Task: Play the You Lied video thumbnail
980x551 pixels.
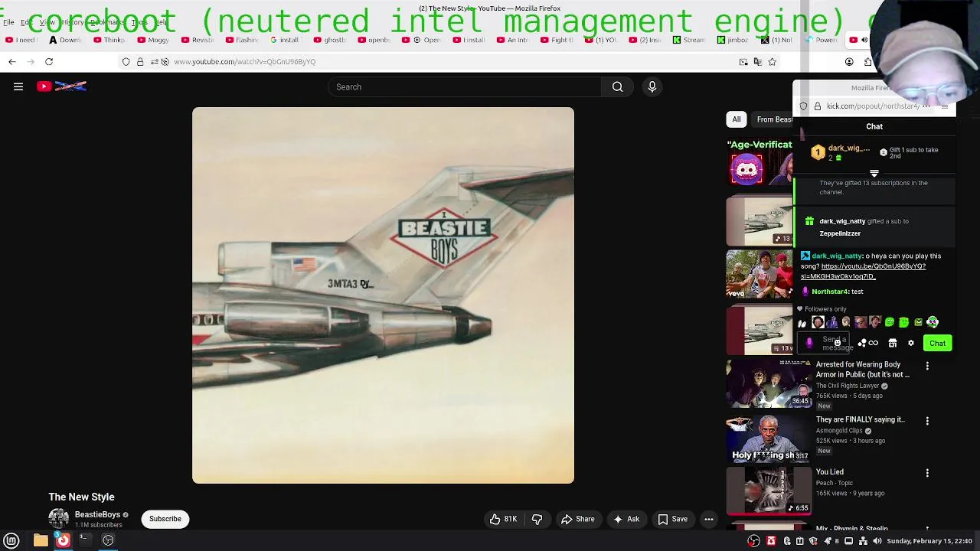Action: tap(769, 491)
